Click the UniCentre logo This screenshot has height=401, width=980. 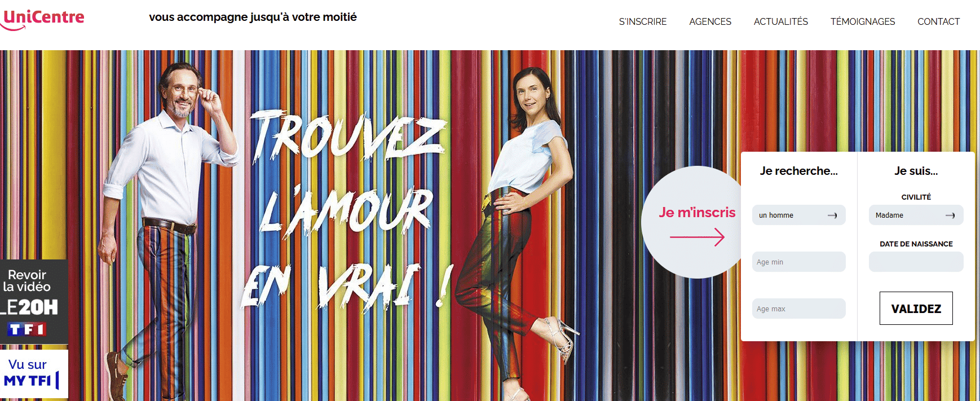[x=42, y=19]
